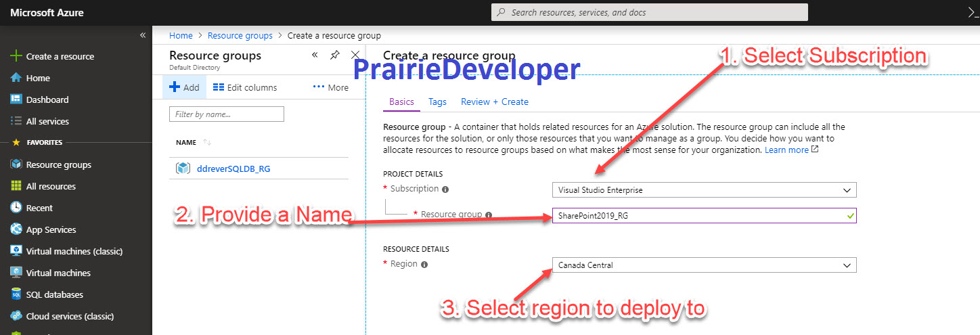Switch to the Tags tab
Screen dimensions: 980x335
(x=437, y=102)
